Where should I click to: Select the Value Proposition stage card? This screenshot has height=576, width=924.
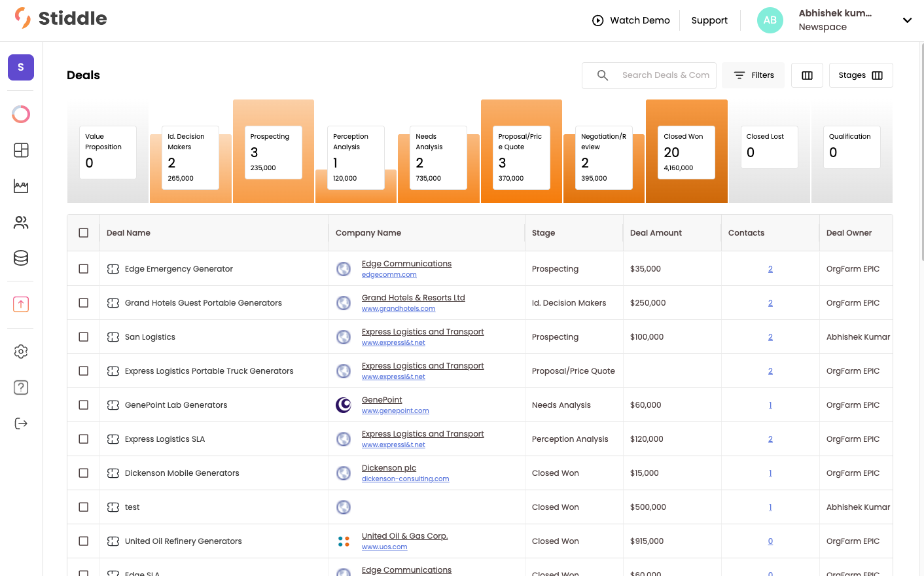[108, 153]
